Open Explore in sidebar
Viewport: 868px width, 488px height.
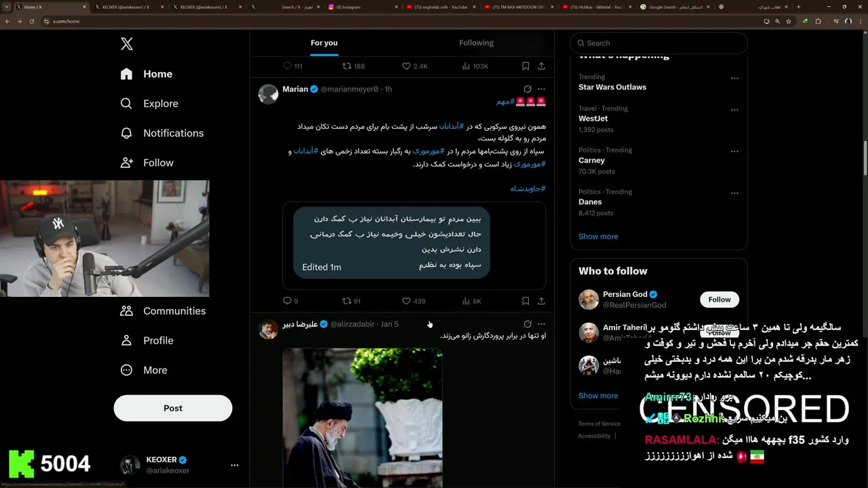[149, 104]
